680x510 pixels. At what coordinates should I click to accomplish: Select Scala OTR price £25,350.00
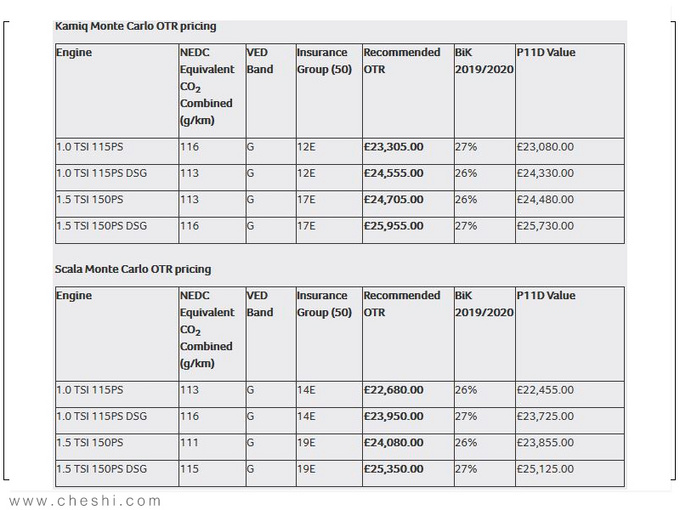pos(393,469)
